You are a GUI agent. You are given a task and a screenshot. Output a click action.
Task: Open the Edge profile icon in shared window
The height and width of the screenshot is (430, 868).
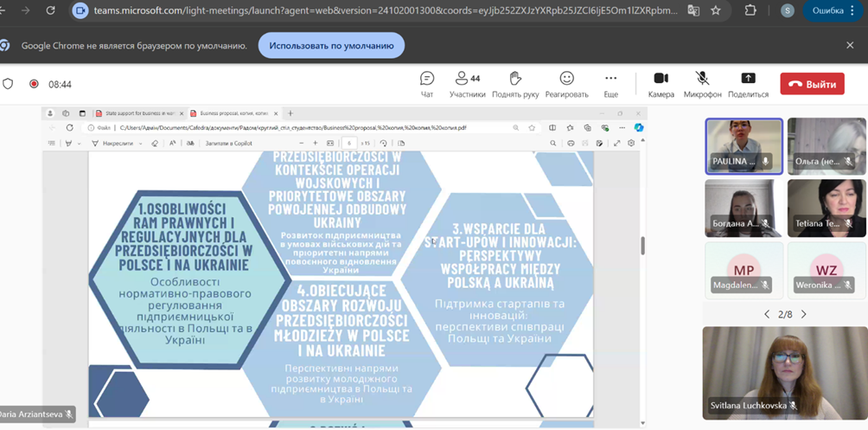pos(50,113)
